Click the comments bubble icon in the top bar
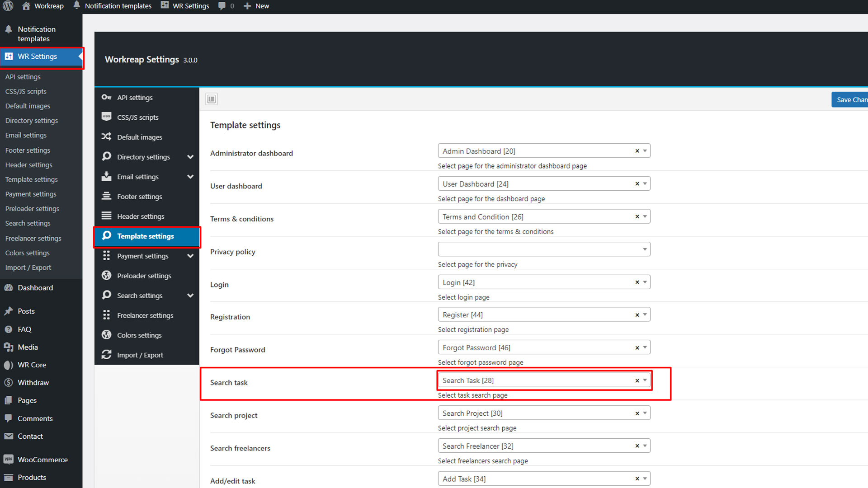This screenshot has width=868, height=488. coord(222,6)
